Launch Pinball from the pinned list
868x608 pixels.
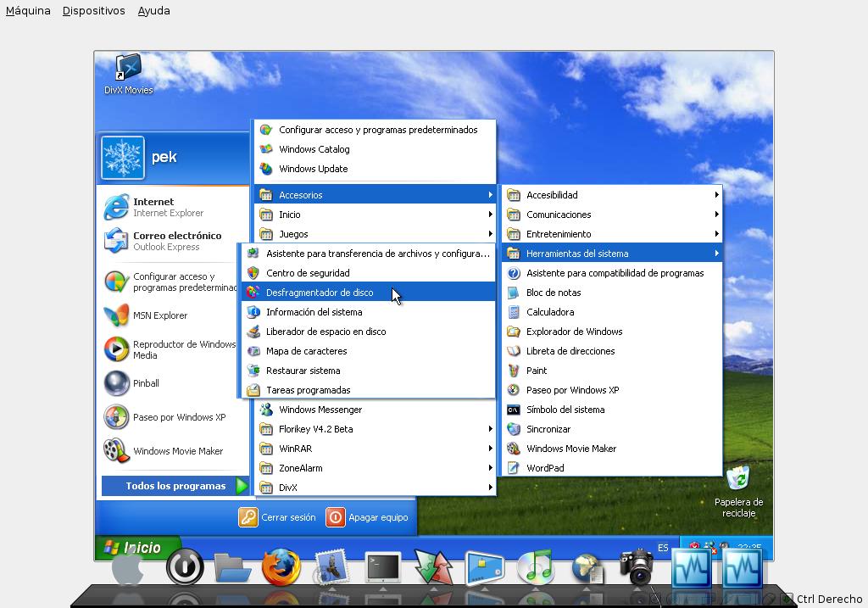coord(146,383)
